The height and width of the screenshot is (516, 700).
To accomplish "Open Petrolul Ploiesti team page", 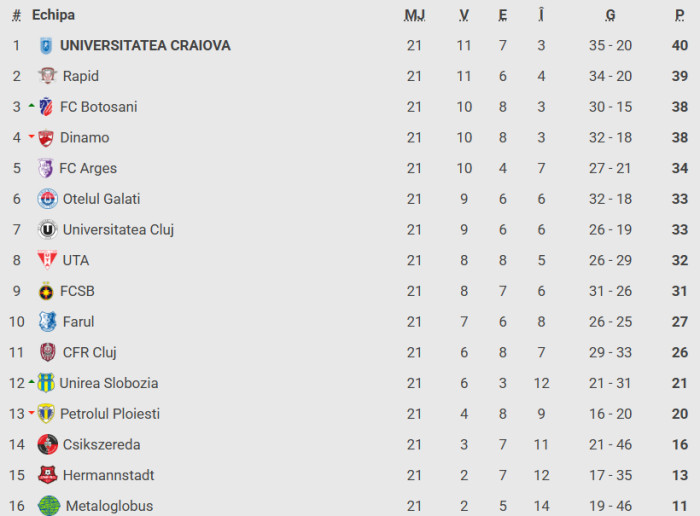I will click(110, 414).
